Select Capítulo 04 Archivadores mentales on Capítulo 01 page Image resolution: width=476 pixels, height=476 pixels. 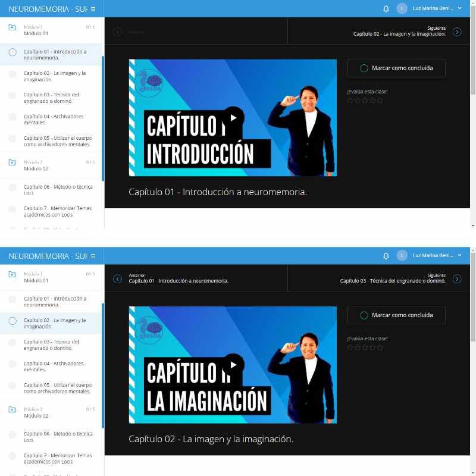pyautogui.click(x=54, y=120)
